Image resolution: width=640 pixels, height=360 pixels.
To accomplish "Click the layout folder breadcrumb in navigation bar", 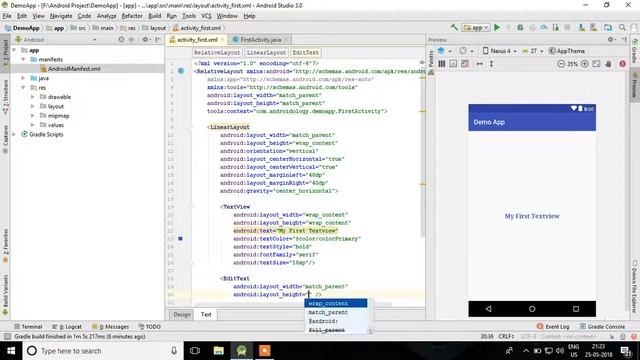I will coord(154,28).
